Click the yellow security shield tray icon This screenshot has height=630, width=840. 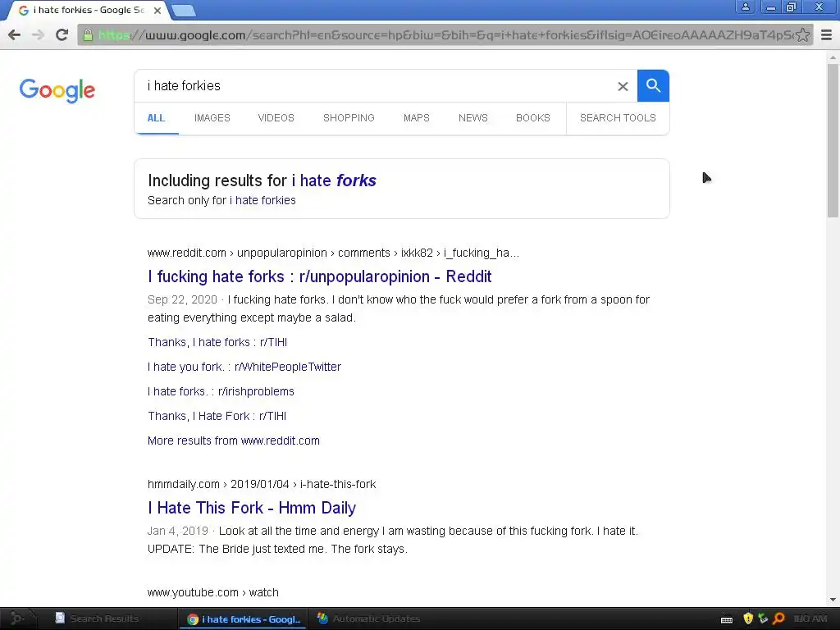748,619
